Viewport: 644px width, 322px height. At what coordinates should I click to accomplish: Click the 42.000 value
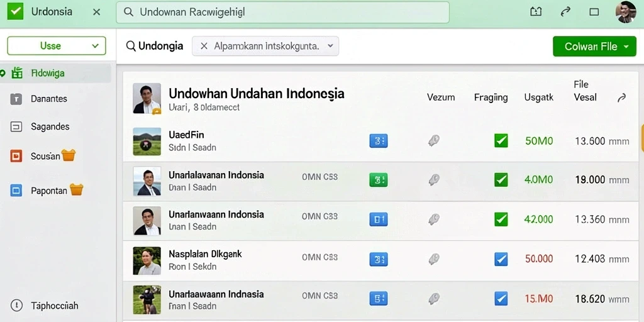(538, 219)
